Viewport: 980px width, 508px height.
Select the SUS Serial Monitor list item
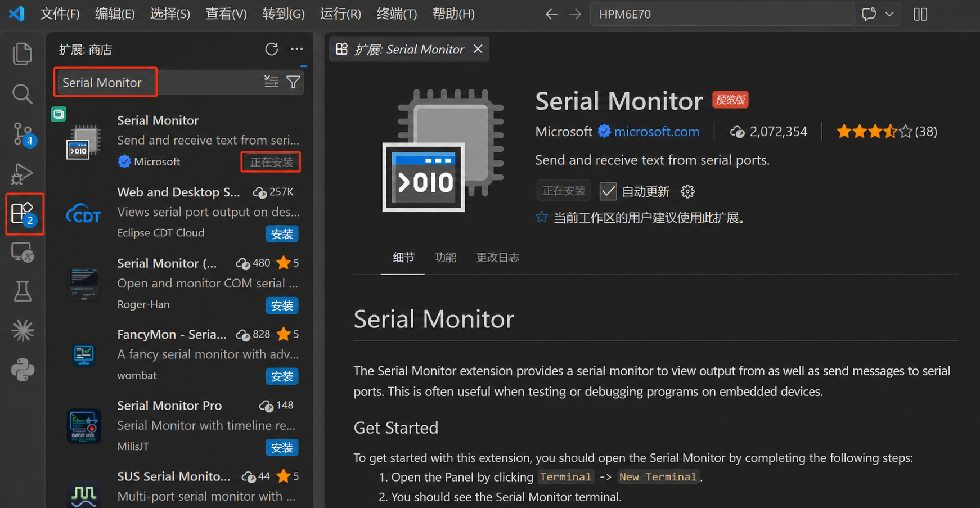pos(180,487)
